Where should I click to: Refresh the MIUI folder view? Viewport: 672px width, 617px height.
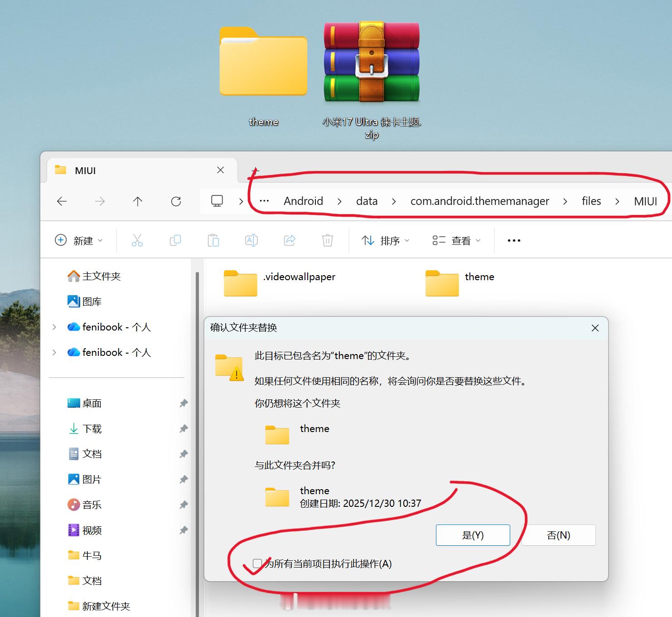tap(176, 201)
